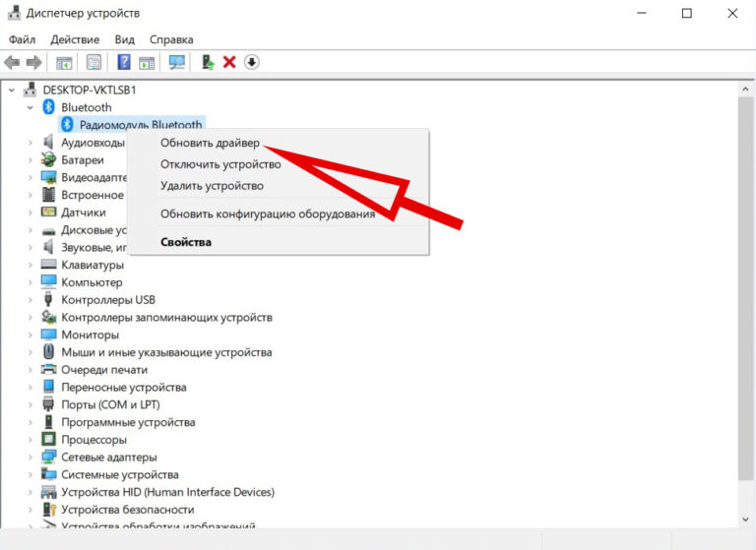Click the forward arrow in the toolbar
Image resolution: width=756 pixels, height=550 pixels.
pos(33,62)
